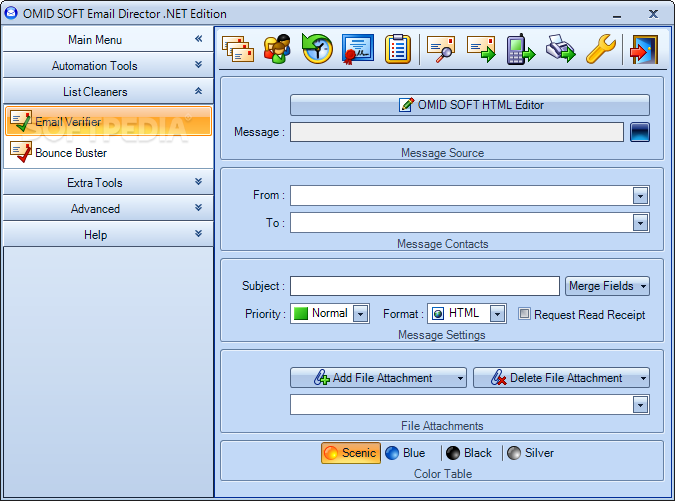This screenshot has width=675, height=501.
Task: Select Email Verifier in List Cleaners
Action: (x=108, y=121)
